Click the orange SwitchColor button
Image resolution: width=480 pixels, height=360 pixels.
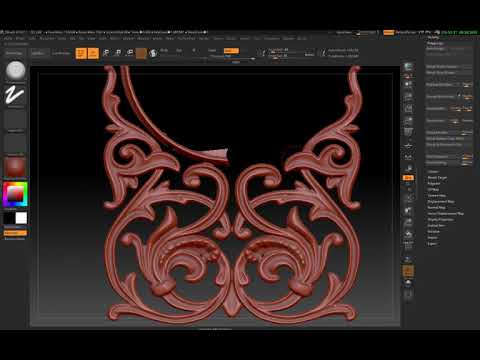pos(15,233)
